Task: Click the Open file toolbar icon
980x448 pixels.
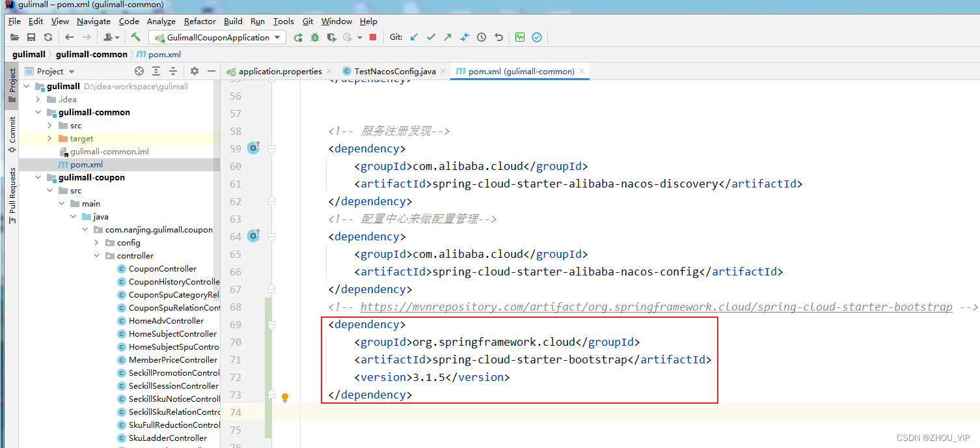Action: 14,38
